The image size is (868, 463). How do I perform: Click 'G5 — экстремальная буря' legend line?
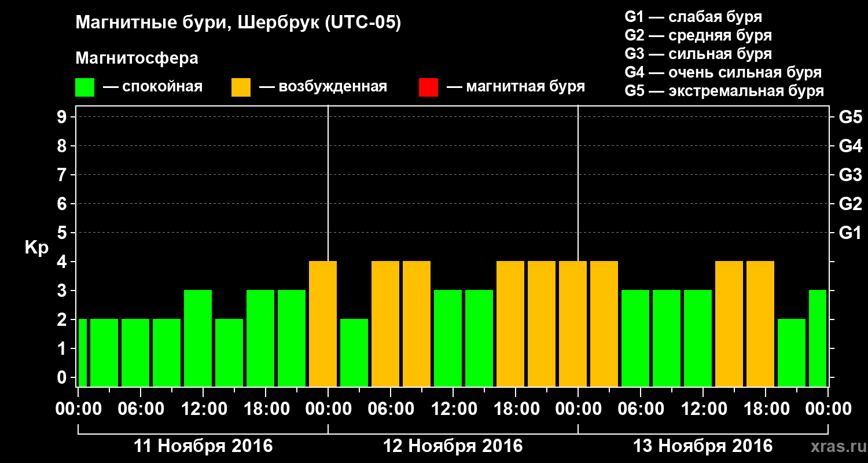pyautogui.click(x=724, y=91)
